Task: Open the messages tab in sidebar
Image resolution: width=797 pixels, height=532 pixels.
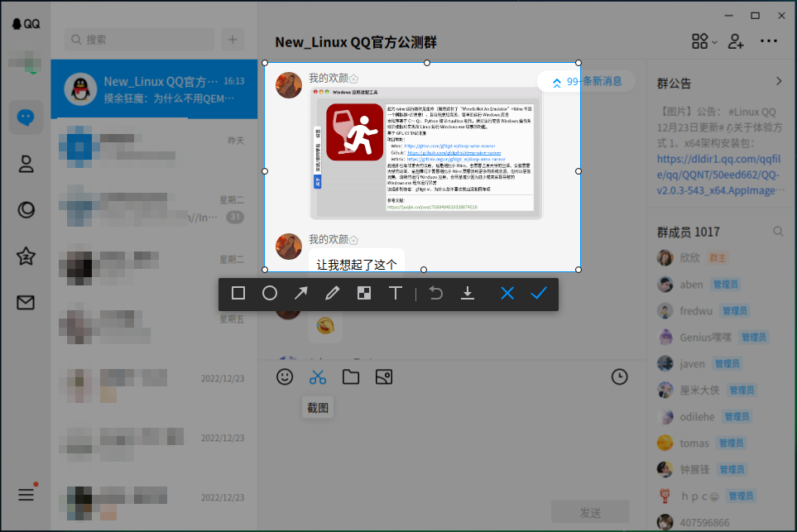Action: (26, 117)
